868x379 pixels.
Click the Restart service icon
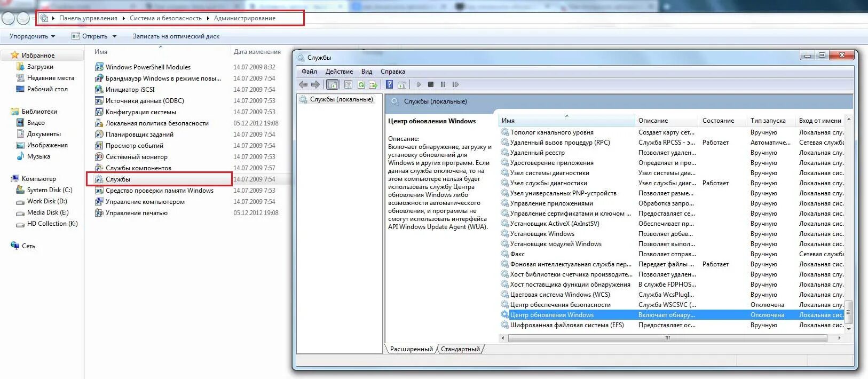click(x=455, y=84)
